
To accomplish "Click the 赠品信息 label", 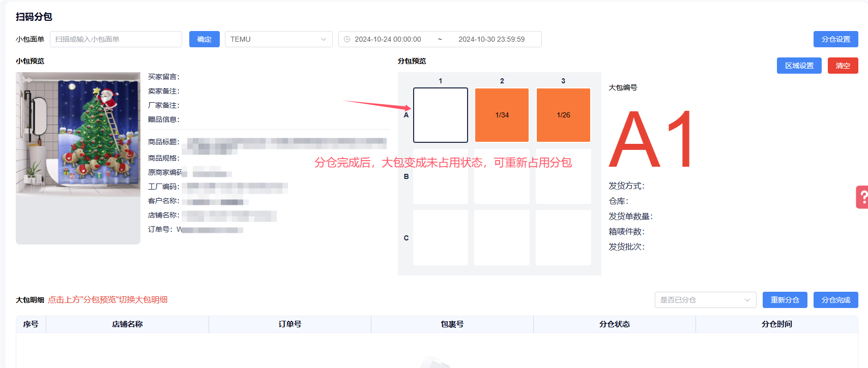I will pos(164,119).
